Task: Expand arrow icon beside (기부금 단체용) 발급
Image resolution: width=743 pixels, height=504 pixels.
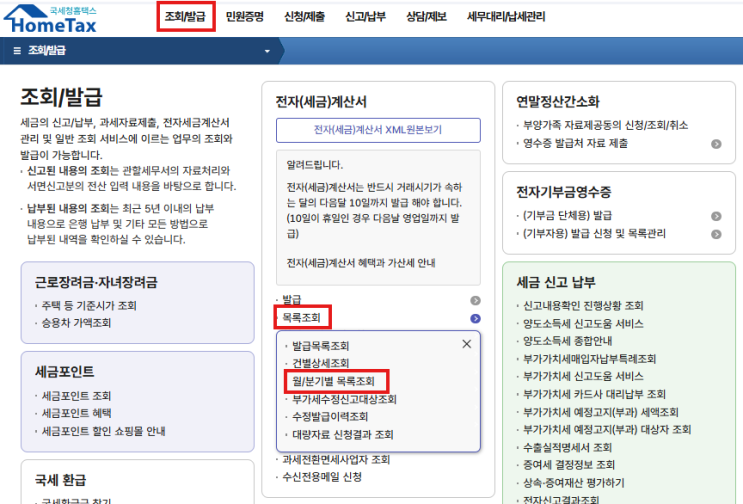Action: click(x=716, y=216)
